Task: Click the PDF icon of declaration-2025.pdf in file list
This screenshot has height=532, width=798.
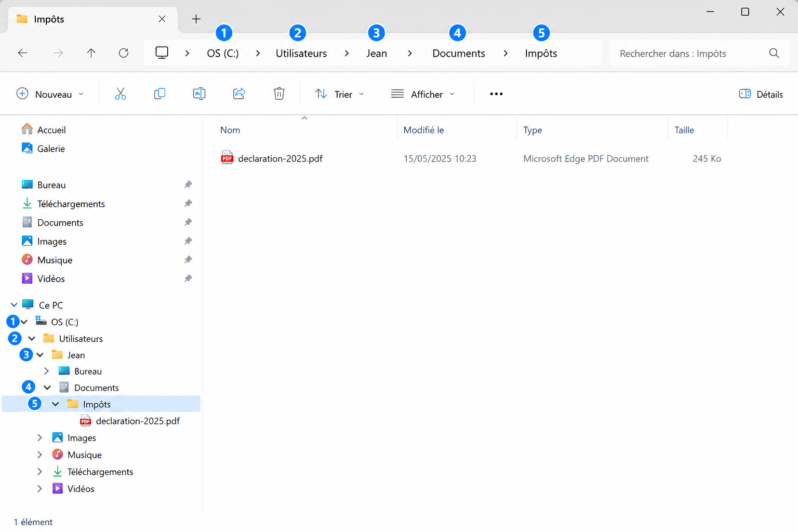Action: pos(227,158)
